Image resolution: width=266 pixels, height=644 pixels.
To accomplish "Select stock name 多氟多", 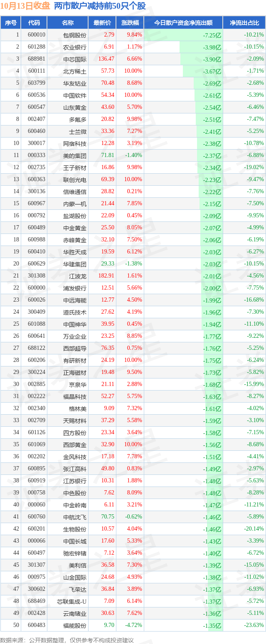I will pyautogui.click(x=78, y=120).
